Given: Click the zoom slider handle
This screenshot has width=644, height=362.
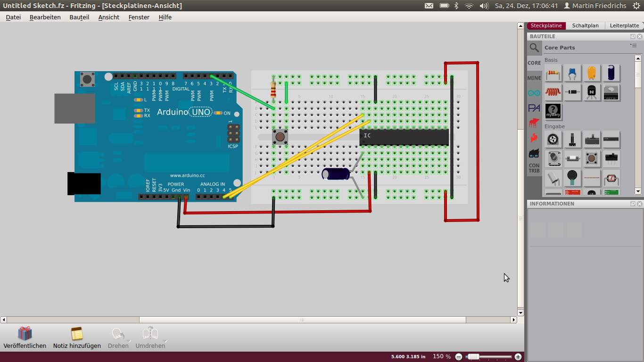Looking at the screenshot, I should click(473, 357).
